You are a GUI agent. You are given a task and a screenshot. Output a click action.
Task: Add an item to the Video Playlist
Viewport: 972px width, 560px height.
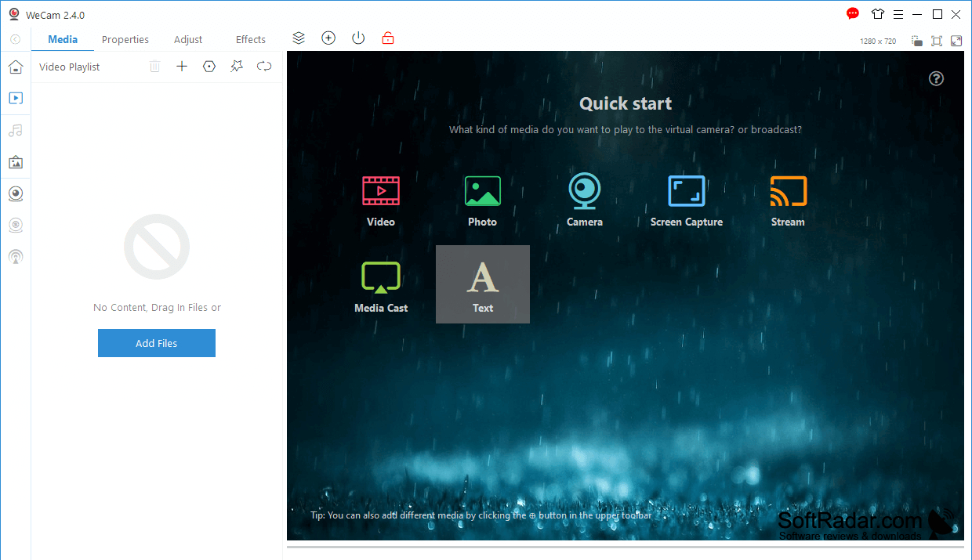point(182,67)
